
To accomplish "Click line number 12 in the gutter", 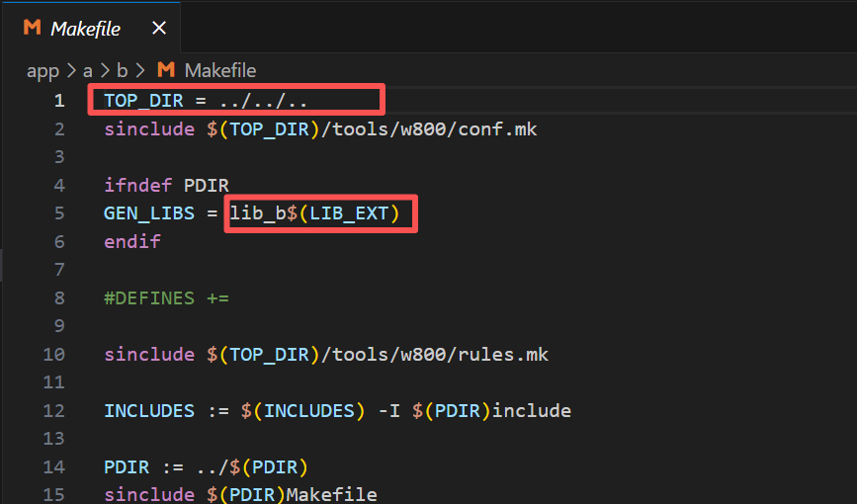I will (x=54, y=410).
